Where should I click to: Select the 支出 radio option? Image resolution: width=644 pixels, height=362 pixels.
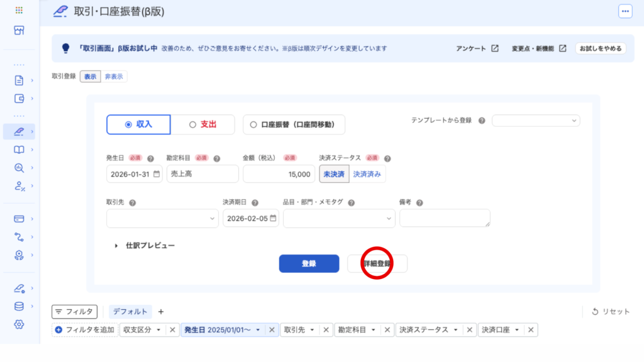coord(203,124)
